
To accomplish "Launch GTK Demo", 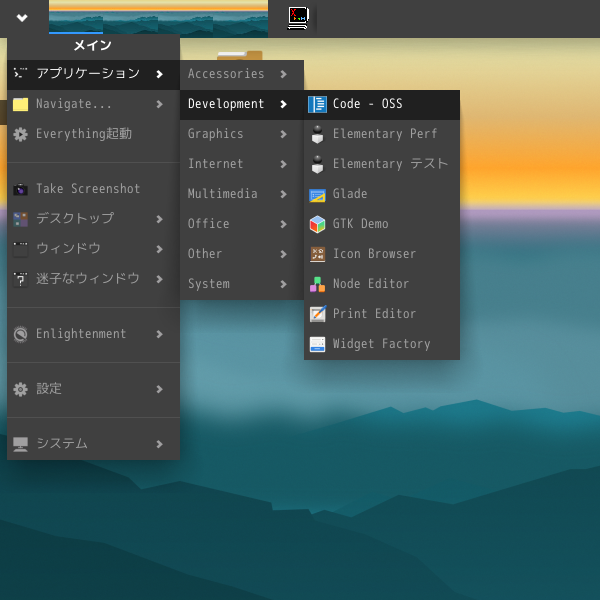I will (382, 224).
